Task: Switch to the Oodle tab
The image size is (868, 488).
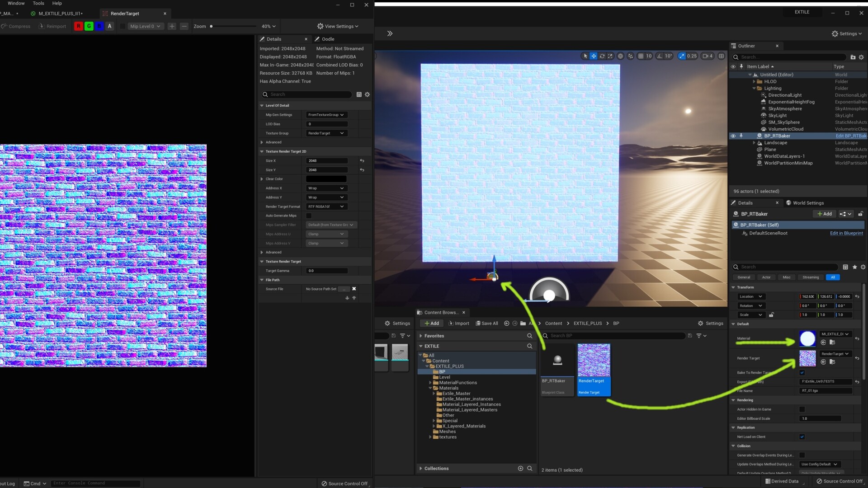Action: (x=325, y=39)
